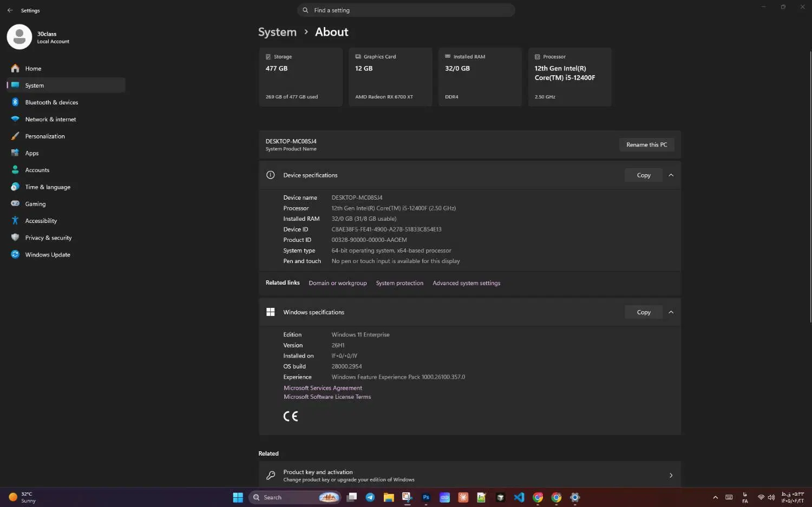Click the FA language indicator in tray
Image resolution: width=812 pixels, height=507 pixels.
pos(745,497)
